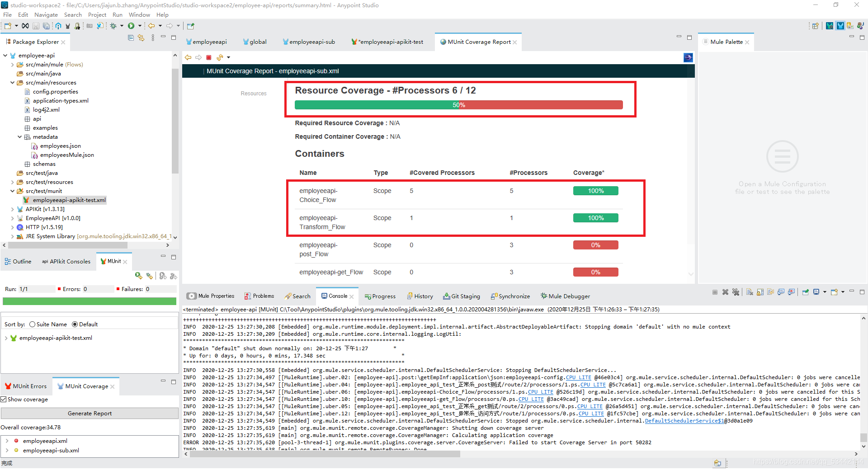Image resolution: width=868 pixels, height=470 pixels.
Task: Collapse the metadata folder
Action: coord(19,137)
